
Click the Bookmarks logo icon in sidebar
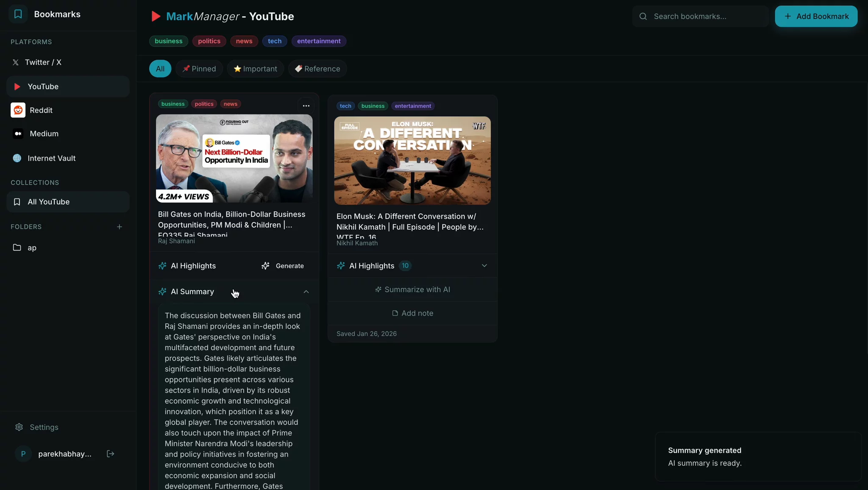(18, 14)
